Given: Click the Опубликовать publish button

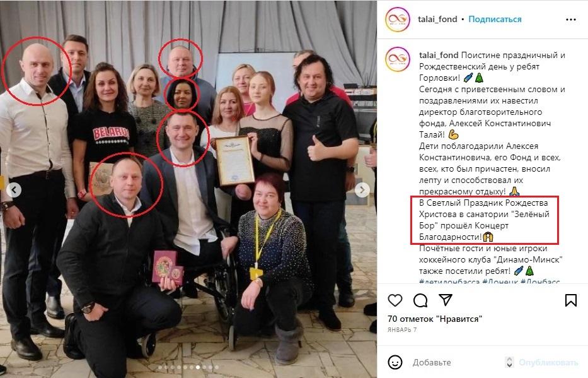Looking at the screenshot, I should point(548,362).
